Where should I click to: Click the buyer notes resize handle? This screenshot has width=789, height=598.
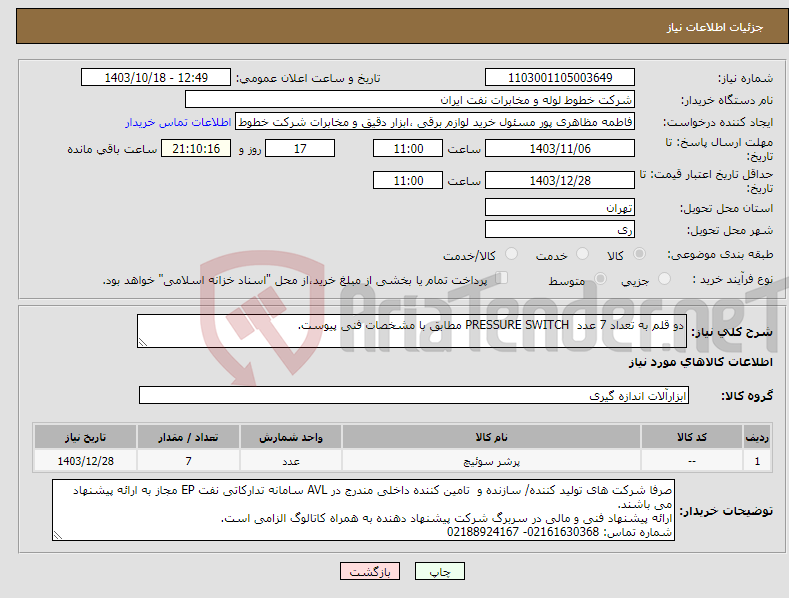(x=57, y=536)
